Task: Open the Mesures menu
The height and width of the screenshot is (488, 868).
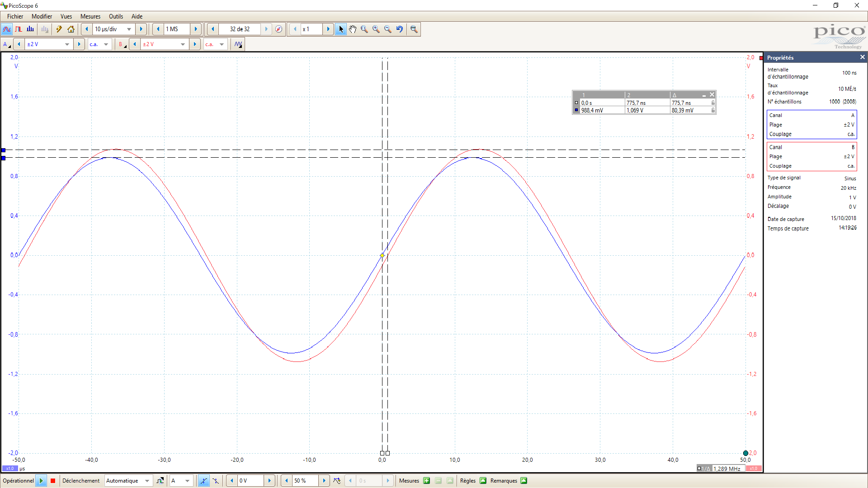Action: click(90, 16)
